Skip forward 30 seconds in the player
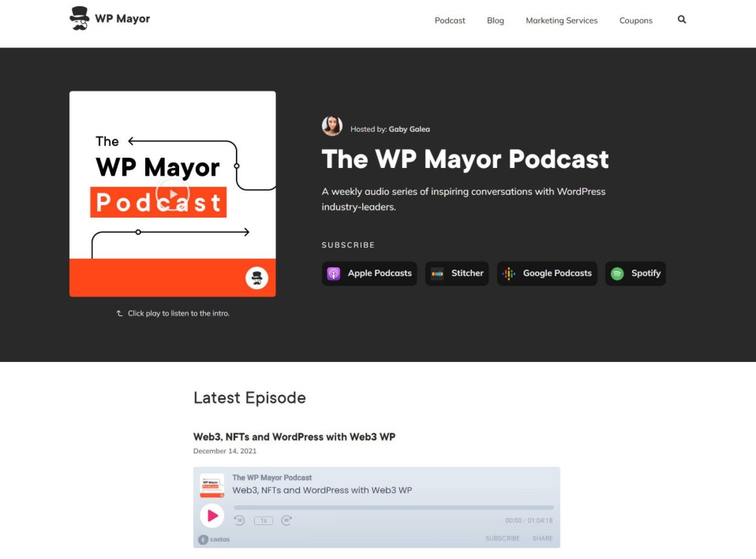The width and height of the screenshot is (756, 559). [x=287, y=520]
